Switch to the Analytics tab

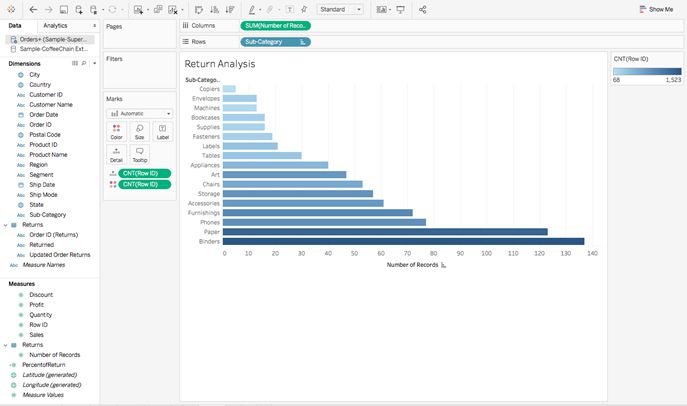pos(55,26)
